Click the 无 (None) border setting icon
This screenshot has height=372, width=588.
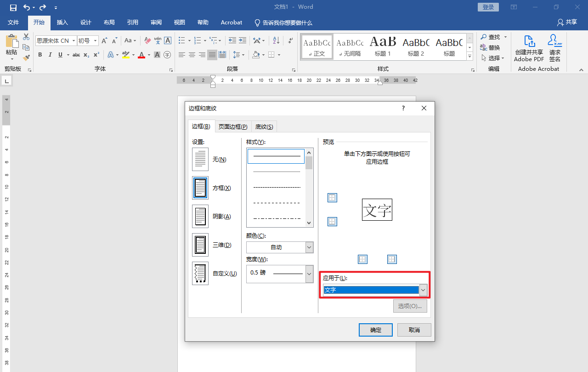click(x=200, y=160)
